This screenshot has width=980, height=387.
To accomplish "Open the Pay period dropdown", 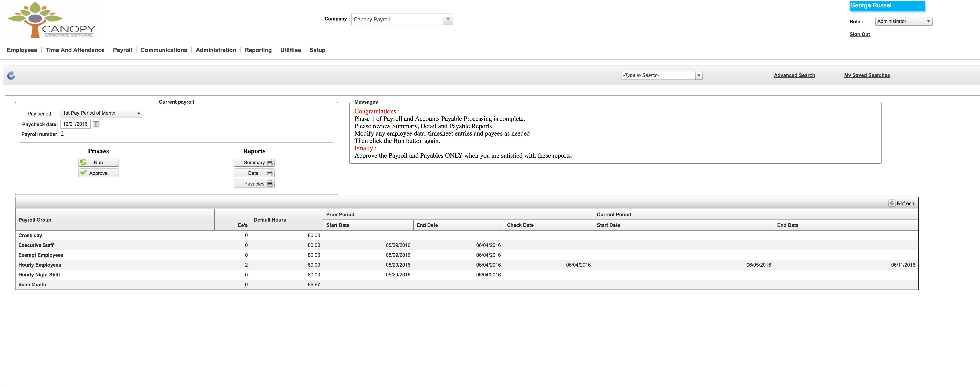I will pyautogui.click(x=101, y=113).
